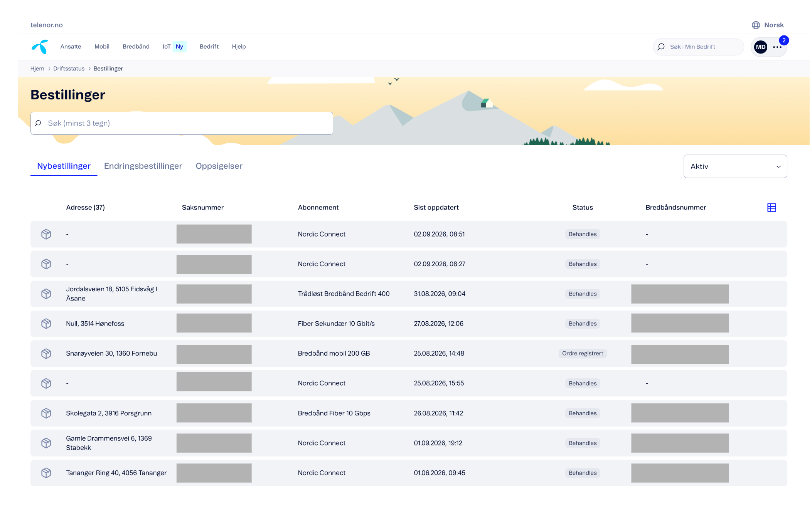This screenshot has height=507, width=812.
Task: Click the package icon beside Null, 3514 Hønefoss
Action: coord(46,324)
